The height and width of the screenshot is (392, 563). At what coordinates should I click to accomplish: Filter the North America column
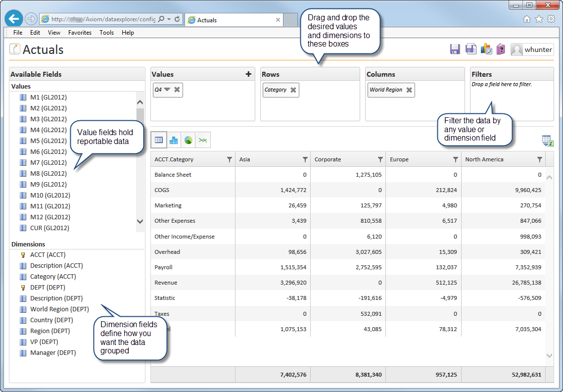[x=540, y=159]
